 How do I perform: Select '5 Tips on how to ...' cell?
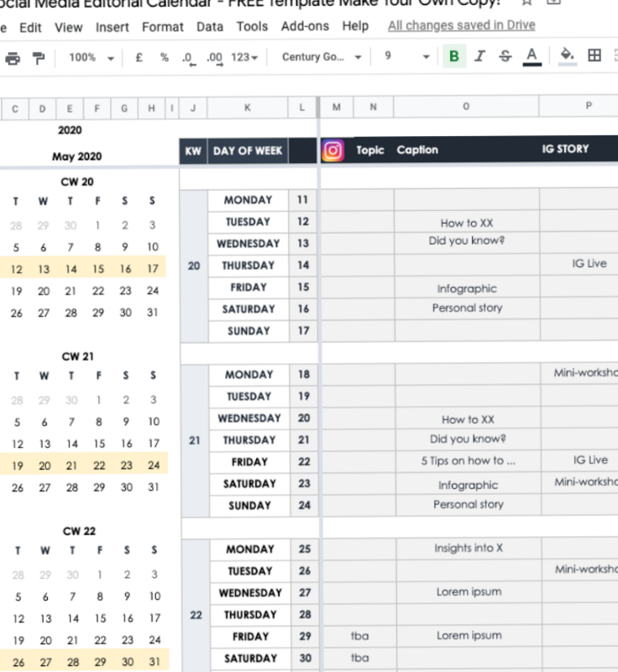tap(468, 460)
